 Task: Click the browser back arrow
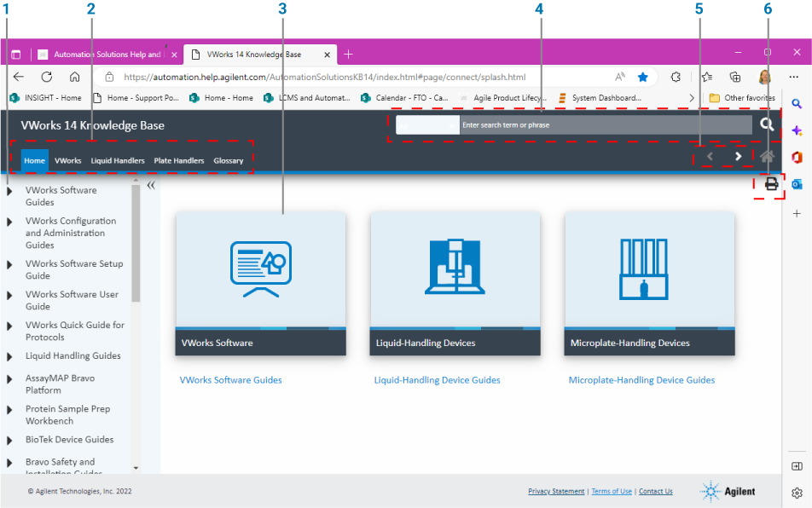pos(19,77)
